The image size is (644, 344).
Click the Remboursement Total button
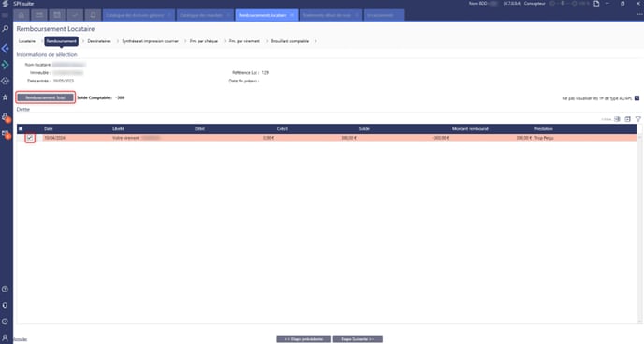[45, 97]
